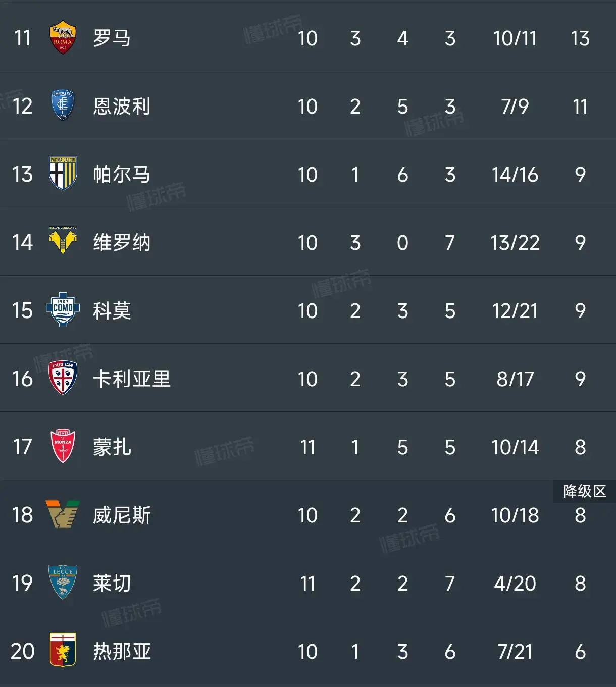Tap the Empoli team badge
Screen dimensions: 616x687
click(x=63, y=105)
